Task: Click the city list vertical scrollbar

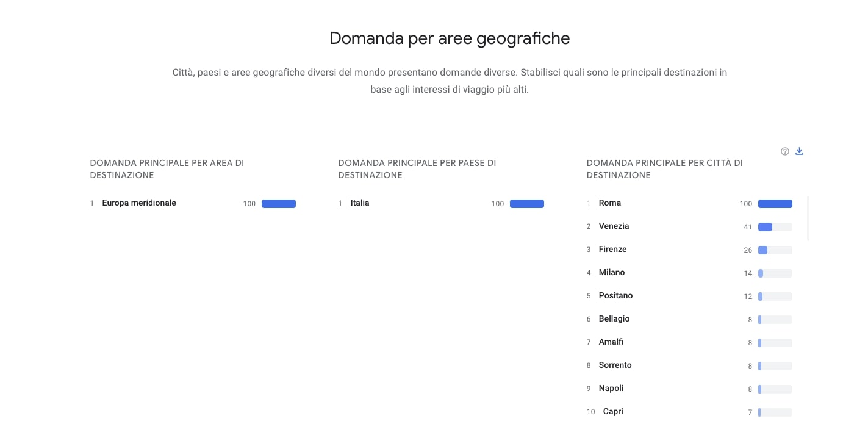Action: 809,218
